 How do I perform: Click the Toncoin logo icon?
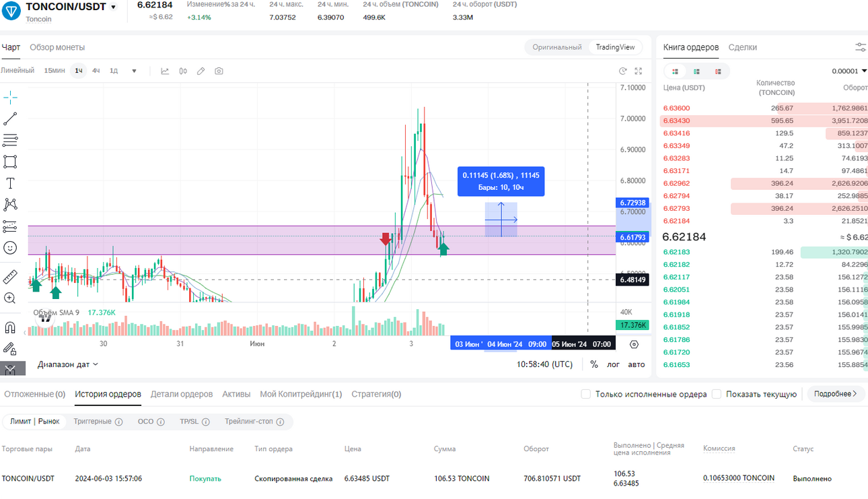point(11,10)
